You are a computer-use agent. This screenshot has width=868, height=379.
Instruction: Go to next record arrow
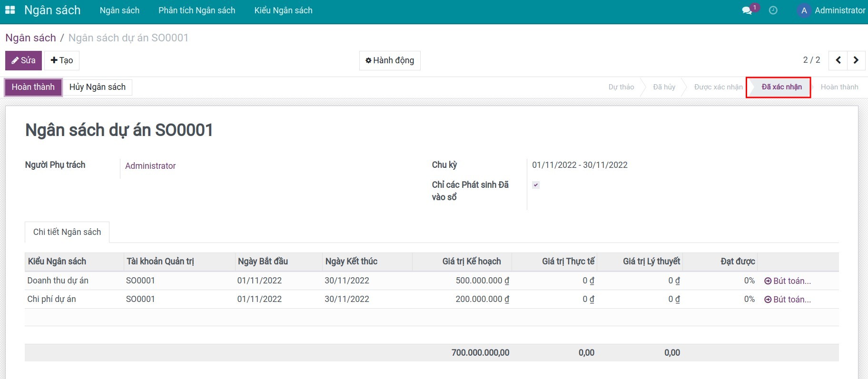856,60
